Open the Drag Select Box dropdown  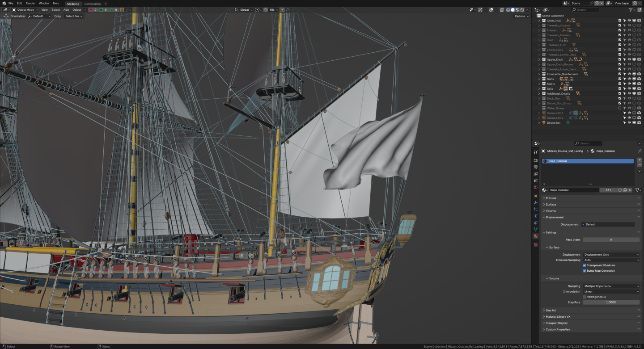[x=74, y=16]
